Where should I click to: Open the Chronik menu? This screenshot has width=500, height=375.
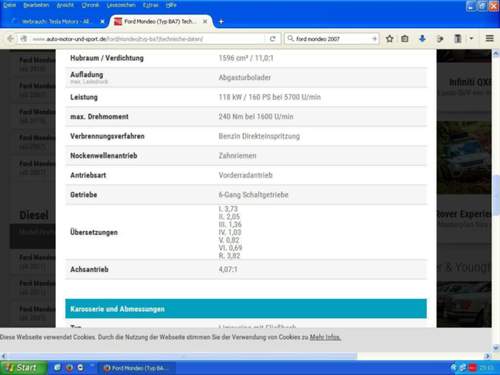(90, 5)
